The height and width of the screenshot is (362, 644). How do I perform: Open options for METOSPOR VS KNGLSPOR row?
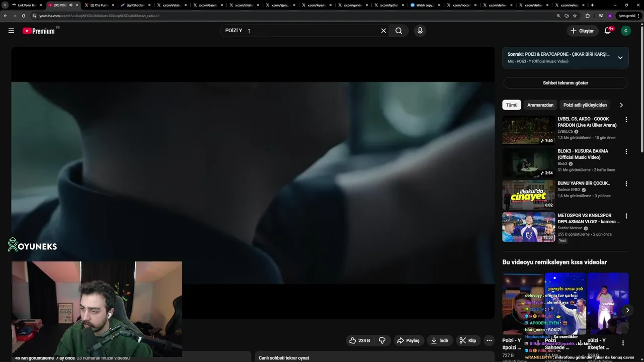(x=626, y=216)
